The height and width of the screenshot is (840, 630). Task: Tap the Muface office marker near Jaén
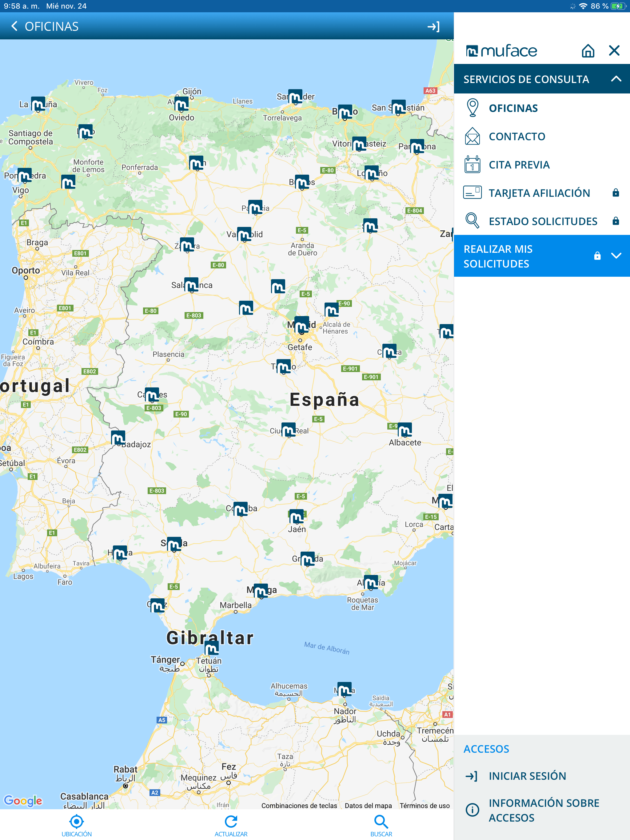(296, 517)
